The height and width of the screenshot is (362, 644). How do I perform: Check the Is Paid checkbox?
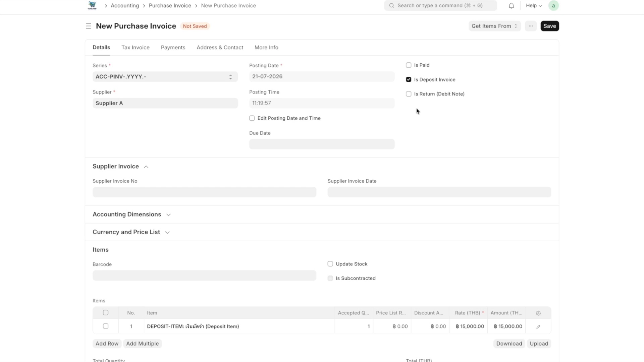409,65
